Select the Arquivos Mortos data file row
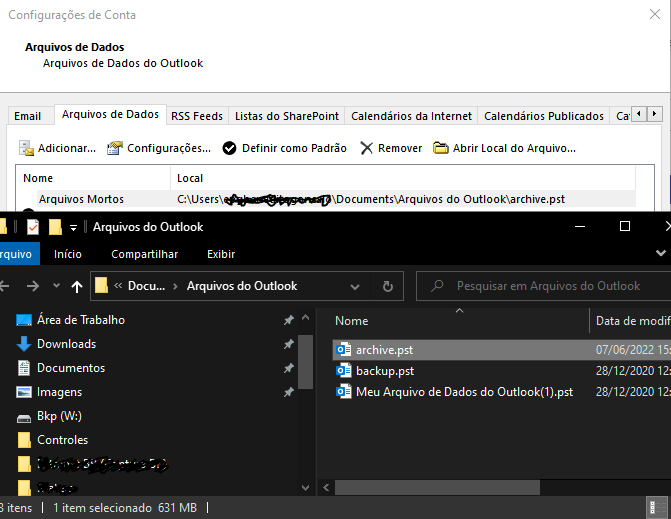The width and height of the screenshot is (671, 519). [336, 199]
